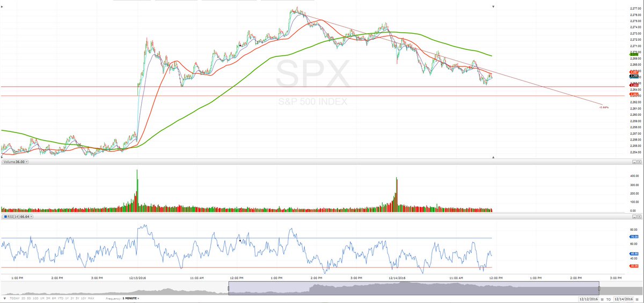Select the YTD time range
This screenshot has height=303, width=644.
[61, 298]
